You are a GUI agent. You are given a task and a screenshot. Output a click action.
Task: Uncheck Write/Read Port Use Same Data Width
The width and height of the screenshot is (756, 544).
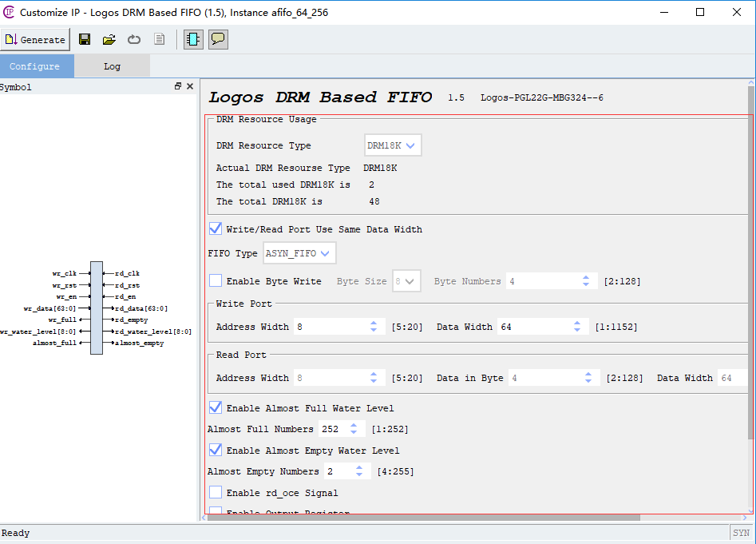(x=216, y=228)
